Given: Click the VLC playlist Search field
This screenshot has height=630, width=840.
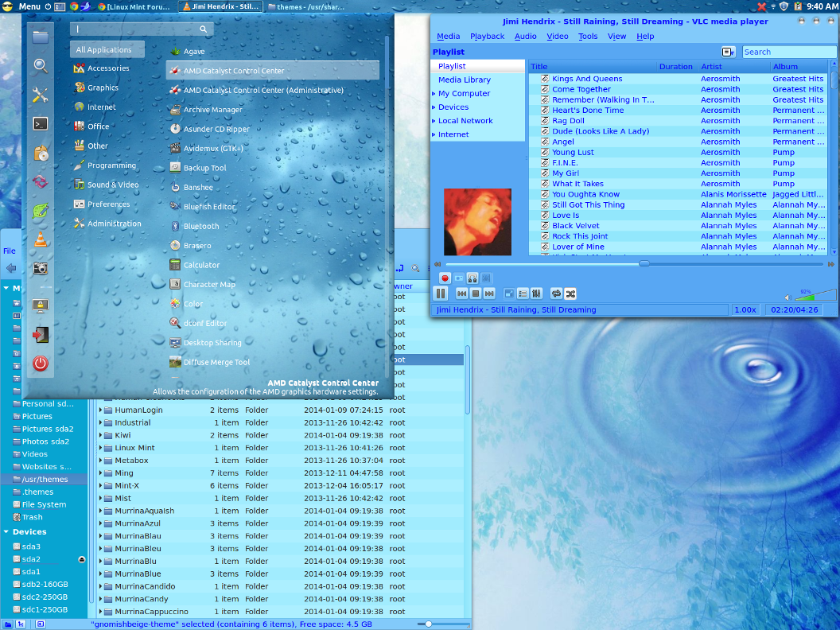Looking at the screenshot, I should tap(788, 52).
